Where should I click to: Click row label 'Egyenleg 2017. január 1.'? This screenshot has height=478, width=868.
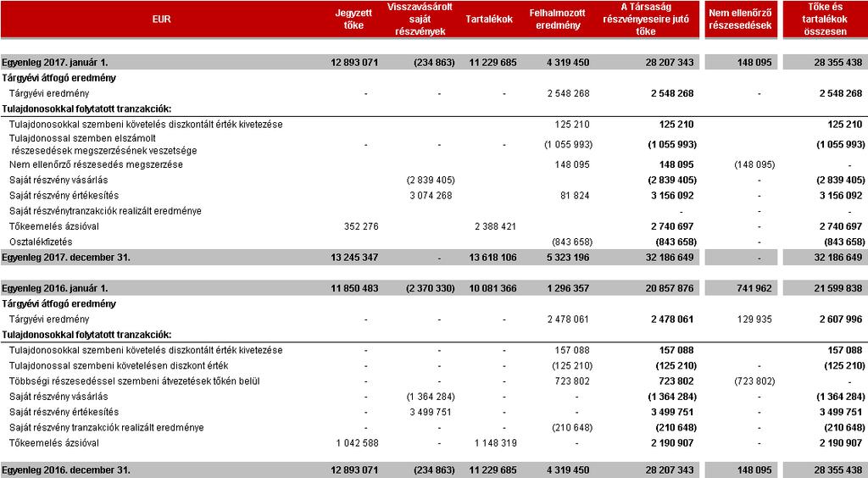[54, 63]
